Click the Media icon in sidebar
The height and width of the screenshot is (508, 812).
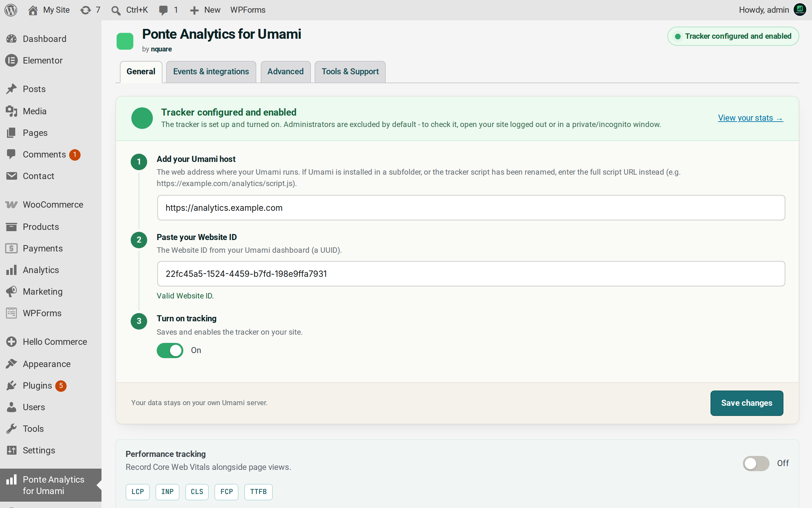click(11, 111)
